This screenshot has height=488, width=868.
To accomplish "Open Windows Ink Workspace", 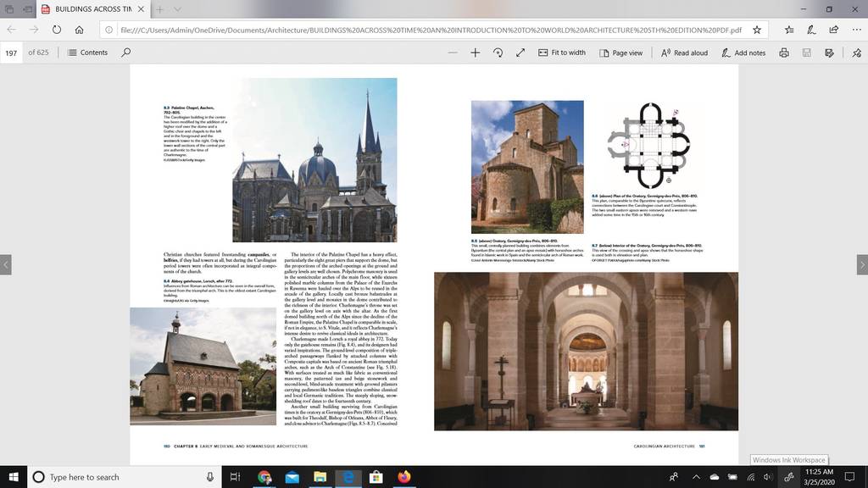I will pyautogui.click(x=789, y=477).
